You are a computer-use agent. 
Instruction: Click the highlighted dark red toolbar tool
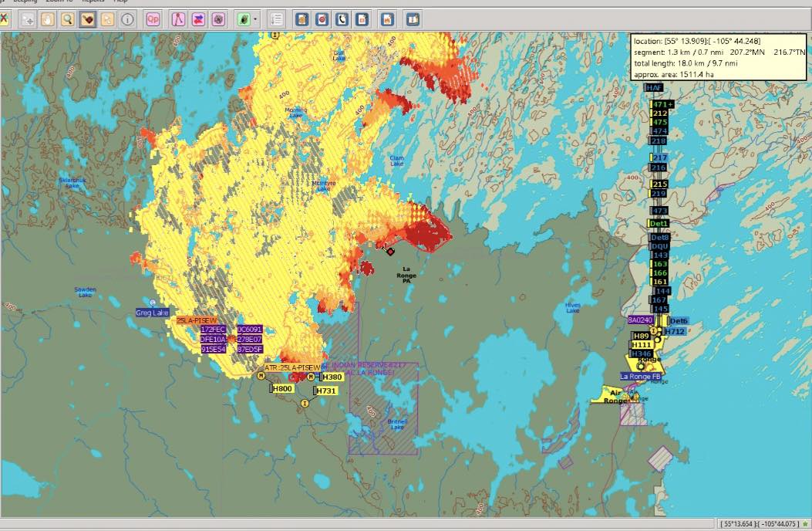pos(87,20)
